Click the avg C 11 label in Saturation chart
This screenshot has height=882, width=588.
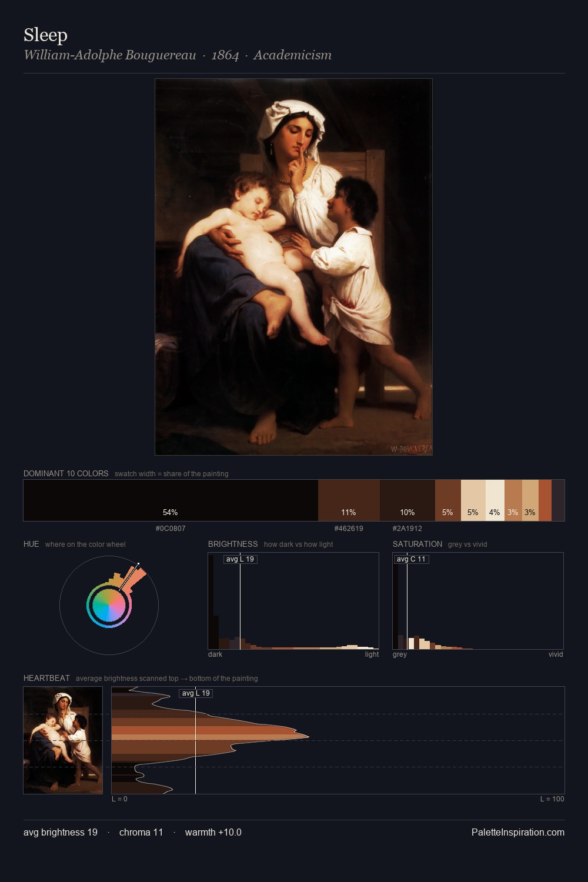[411, 559]
